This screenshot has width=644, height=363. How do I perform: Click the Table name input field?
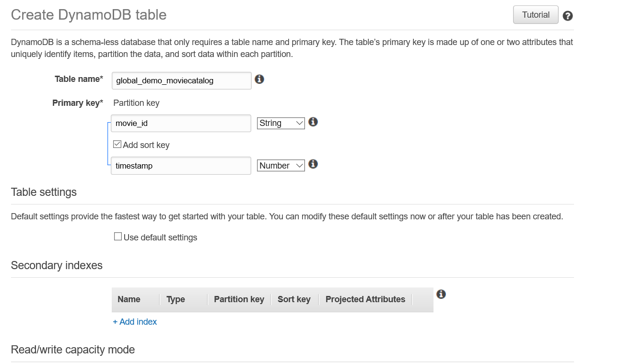(181, 80)
